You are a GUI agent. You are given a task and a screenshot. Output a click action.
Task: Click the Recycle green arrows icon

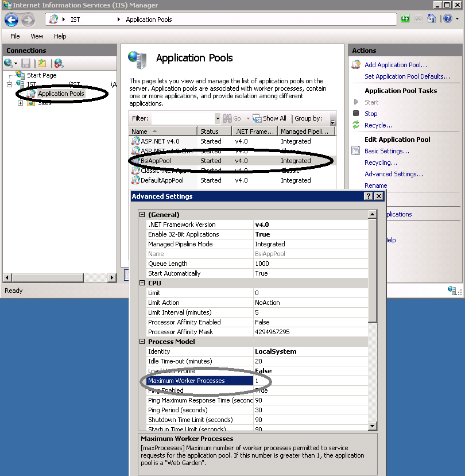356,125
